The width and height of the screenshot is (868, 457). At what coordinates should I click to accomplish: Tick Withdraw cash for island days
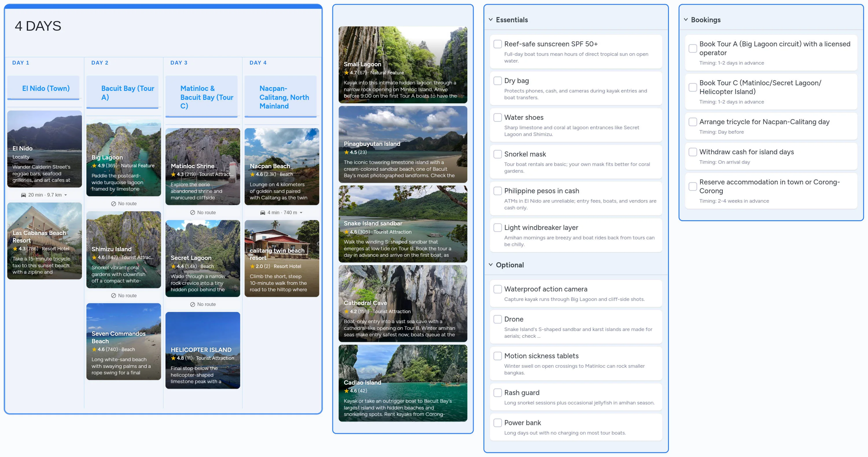pos(693,152)
